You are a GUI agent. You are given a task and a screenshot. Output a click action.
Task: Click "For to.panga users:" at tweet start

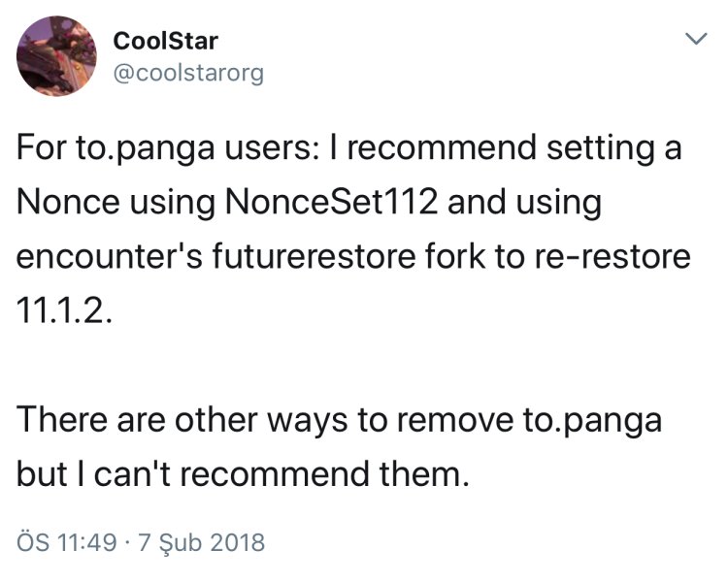[x=161, y=151]
